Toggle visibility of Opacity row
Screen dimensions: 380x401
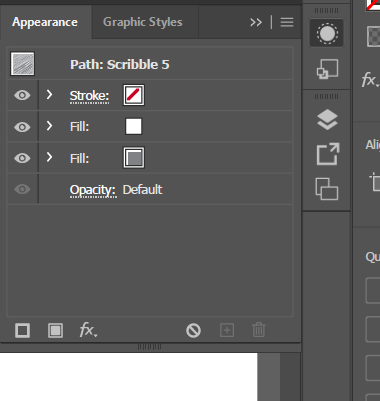pyautogui.click(x=22, y=189)
